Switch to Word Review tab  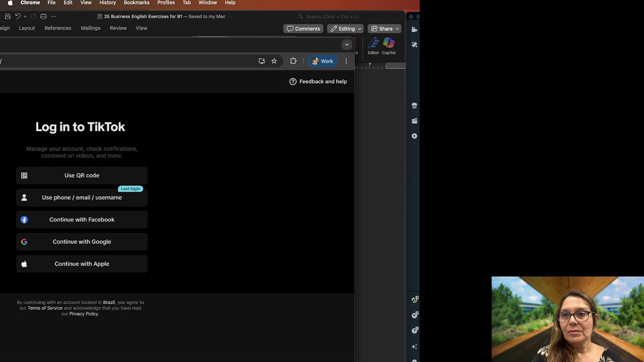coord(118,28)
